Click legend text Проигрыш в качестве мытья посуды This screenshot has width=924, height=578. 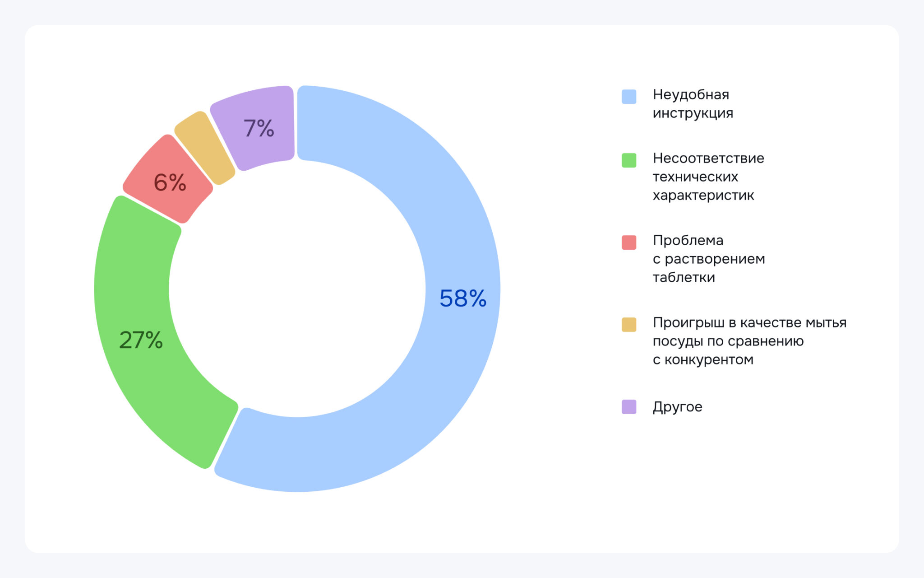[x=749, y=341]
